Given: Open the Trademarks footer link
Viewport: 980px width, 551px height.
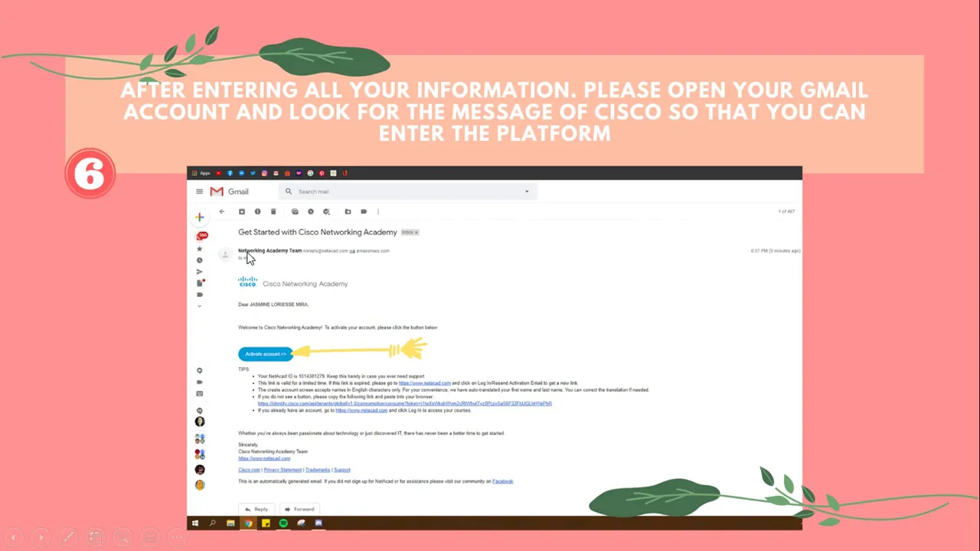Looking at the screenshot, I should coord(318,470).
